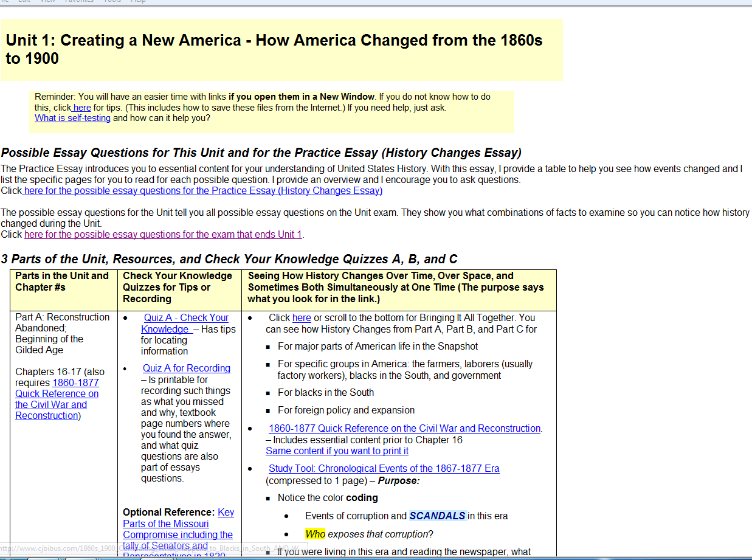This screenshot has width=752, height=560.
Task: Click the 'Has tips for locating information' text
Action: click(x=188, y=340)
